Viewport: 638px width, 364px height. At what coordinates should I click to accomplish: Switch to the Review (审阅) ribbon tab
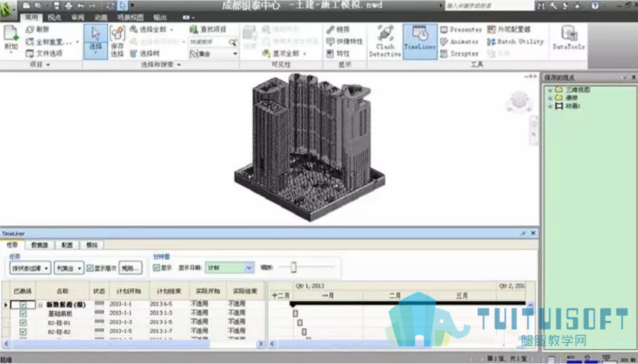[x=77, y=18]
